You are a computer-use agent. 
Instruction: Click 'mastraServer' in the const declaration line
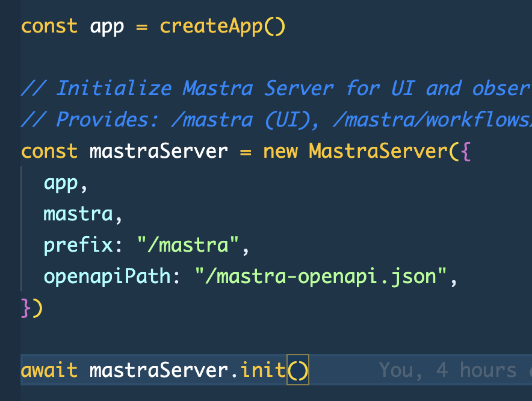158,151
